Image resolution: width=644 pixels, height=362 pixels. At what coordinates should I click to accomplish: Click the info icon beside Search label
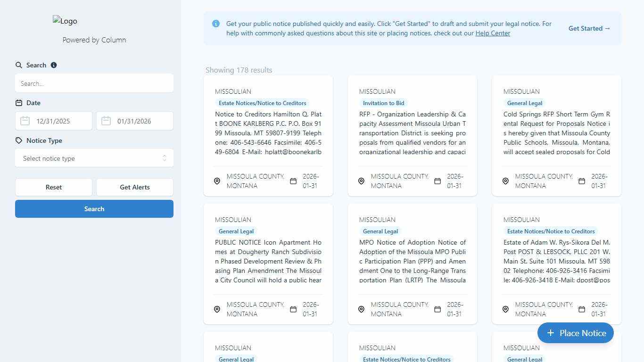point(54,65)
